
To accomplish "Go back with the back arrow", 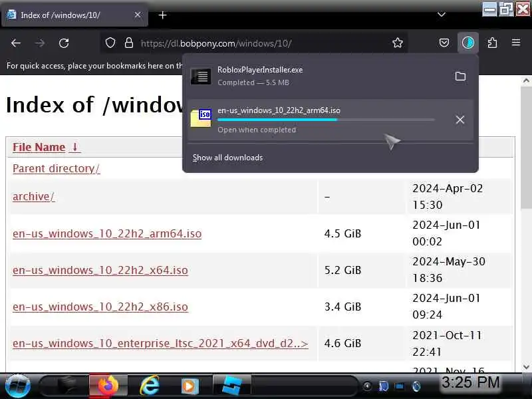I will (16, 43).
